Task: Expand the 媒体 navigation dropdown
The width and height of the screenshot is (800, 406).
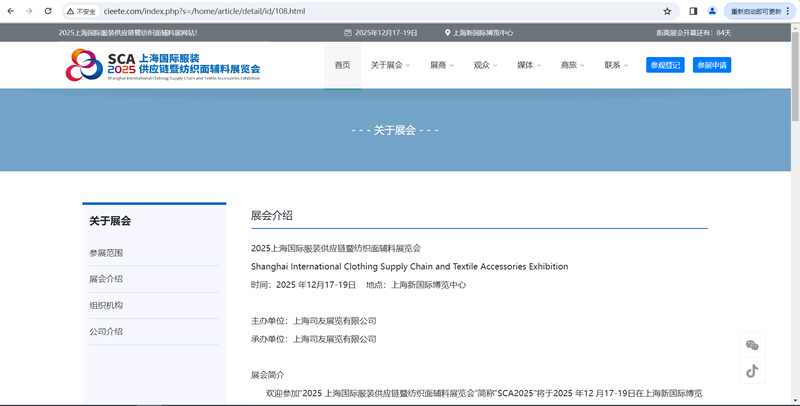Action: [x=528, y=65]
